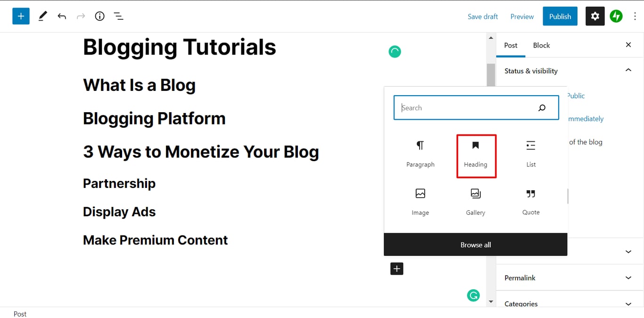Expand the Permalink section
The width and height of the screenshot is (644, 318).
628,277
